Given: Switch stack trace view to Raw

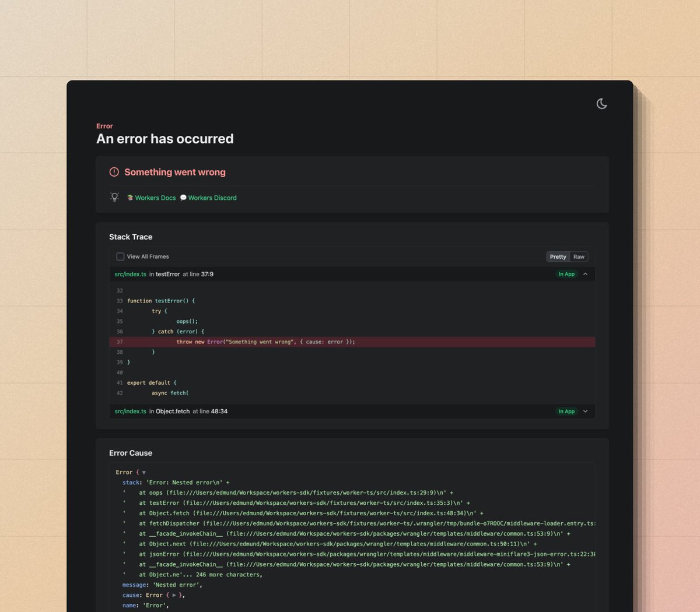Looking at the screenshot, I should coord(578,256).
